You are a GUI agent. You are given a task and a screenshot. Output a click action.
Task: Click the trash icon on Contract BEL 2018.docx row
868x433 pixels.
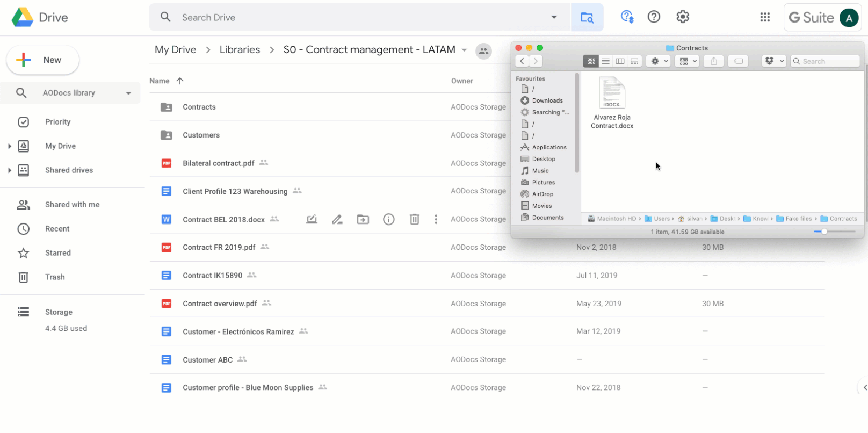click(415, 219)
